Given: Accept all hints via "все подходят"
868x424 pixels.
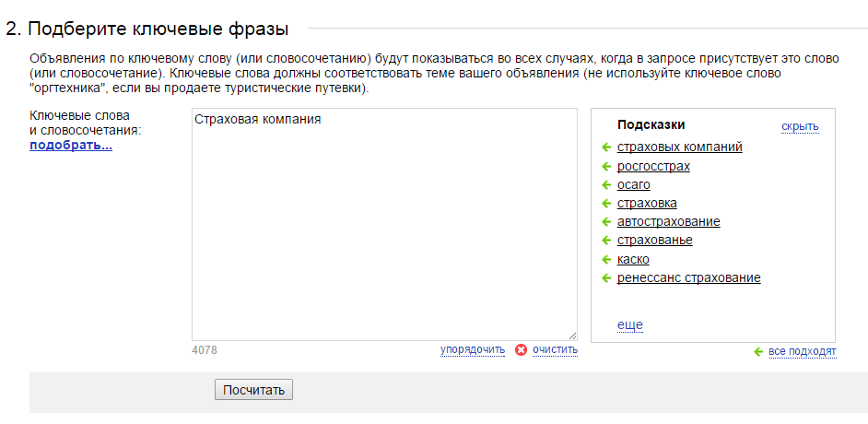Looking at the screenshot, I should (803, 351).
